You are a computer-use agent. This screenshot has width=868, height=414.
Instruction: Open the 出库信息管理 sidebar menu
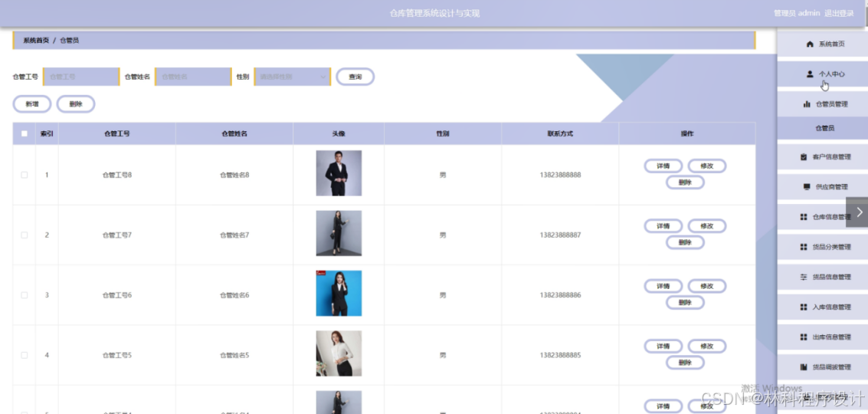pos(822,337)
